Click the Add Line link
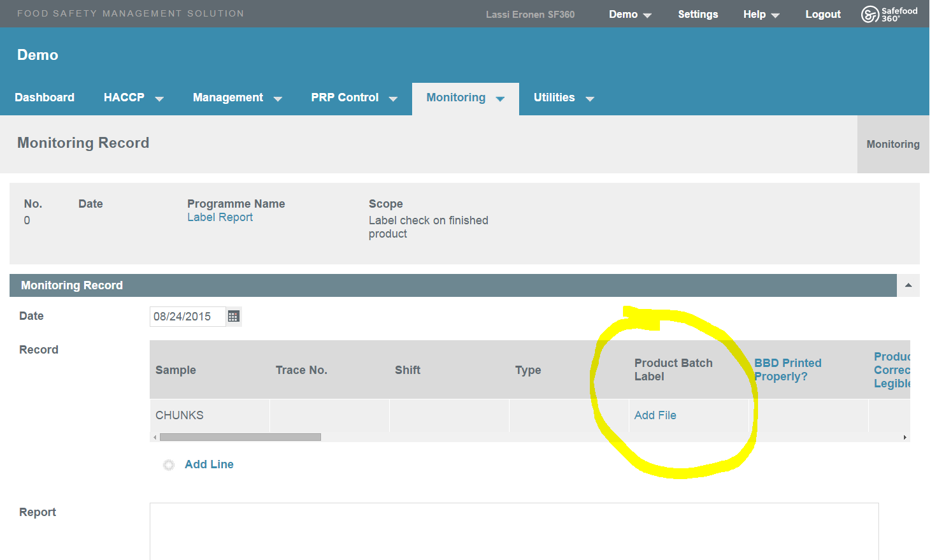The height and width of the screenshot is (560, 930). coord(209,464)
